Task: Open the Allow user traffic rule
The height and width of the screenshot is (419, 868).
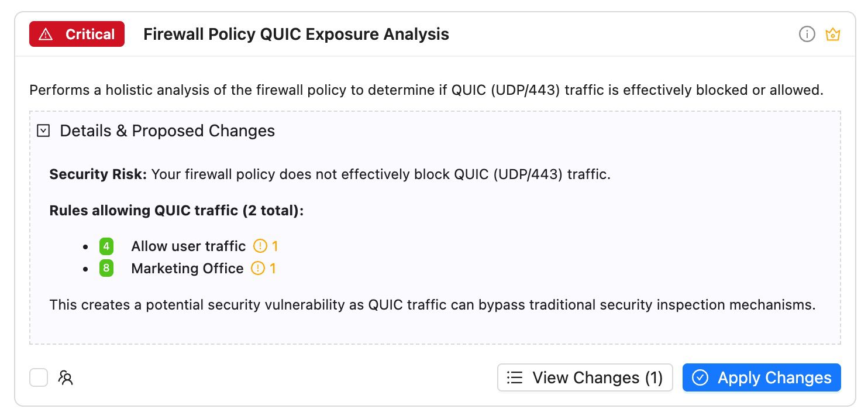Action: tap(188, 246)
